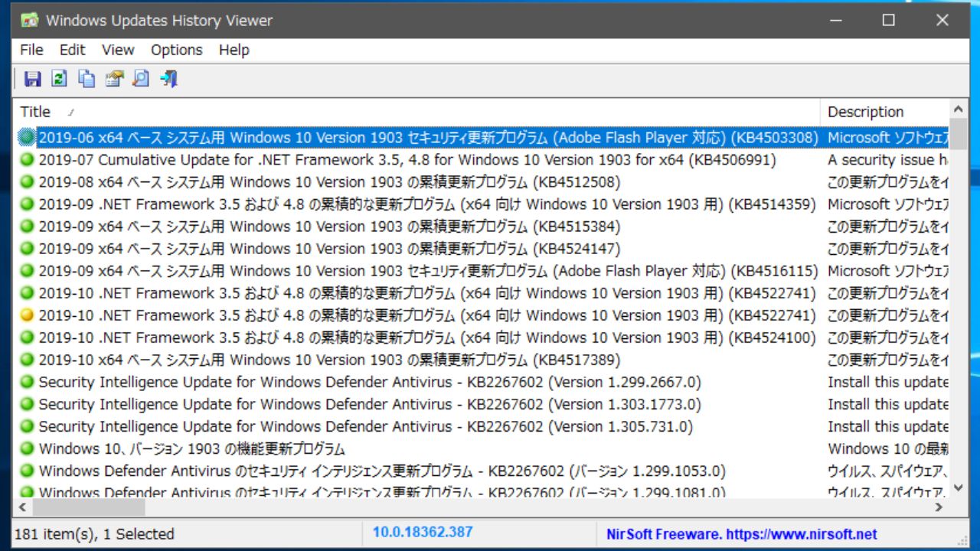Click the Refresh toolbar icon
The height and width of the screenshot is (551, 980).
point(59,79)
